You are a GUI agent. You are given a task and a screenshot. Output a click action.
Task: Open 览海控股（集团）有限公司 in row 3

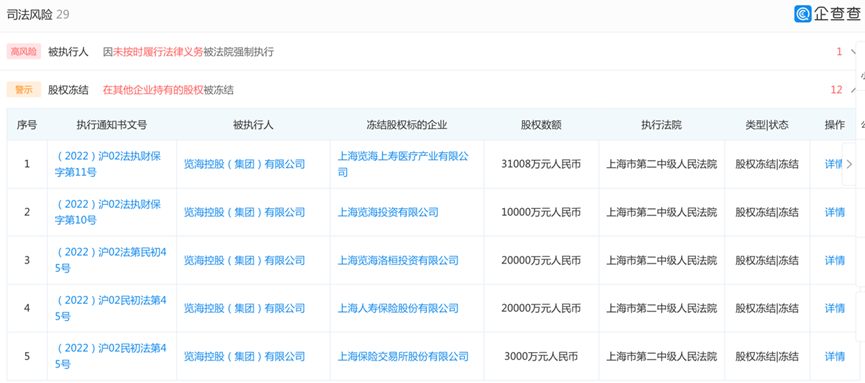244,260
